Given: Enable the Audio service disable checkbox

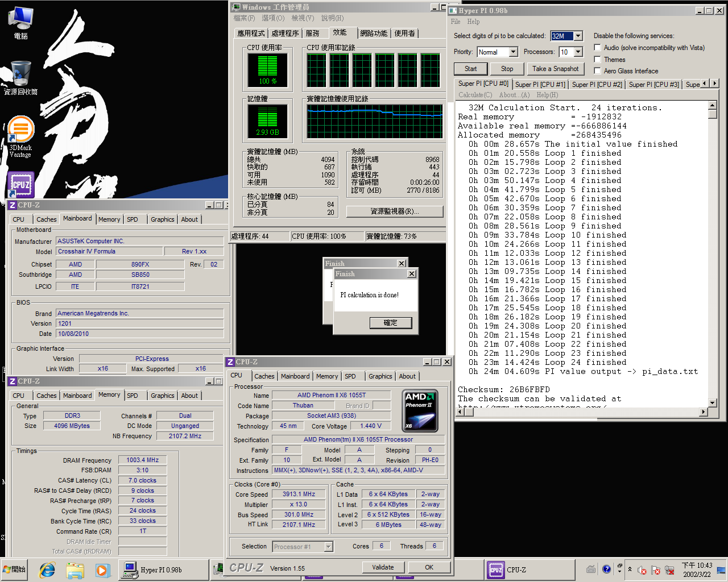Looking at the screenshot, I should [x=597, y=48].
